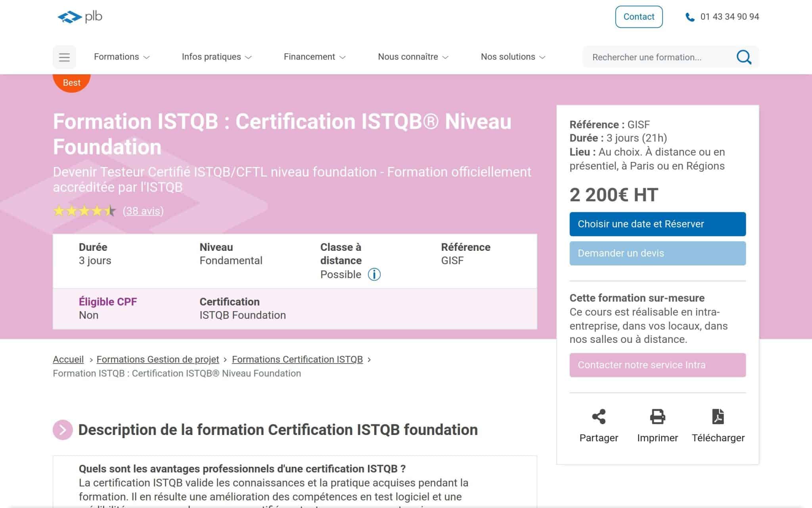
Task: Click the Imprimer printer icon
Action: coord(657,417)
